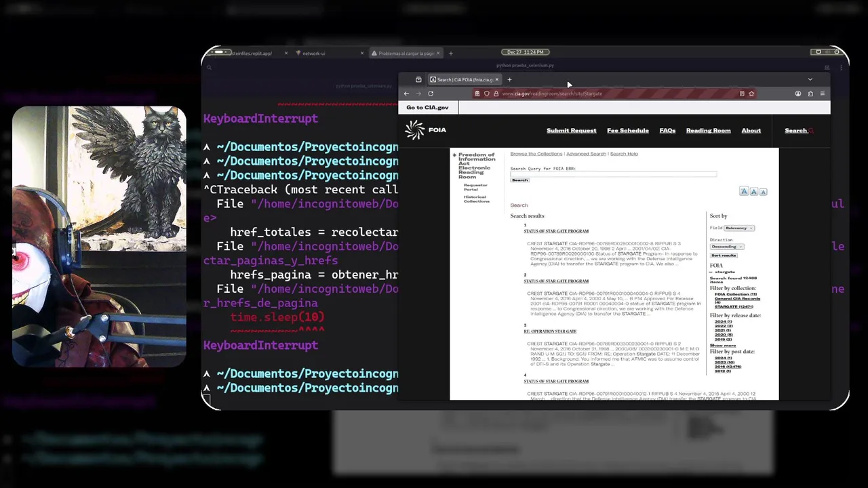Click the forward navigation arrow

click(418, 94)
